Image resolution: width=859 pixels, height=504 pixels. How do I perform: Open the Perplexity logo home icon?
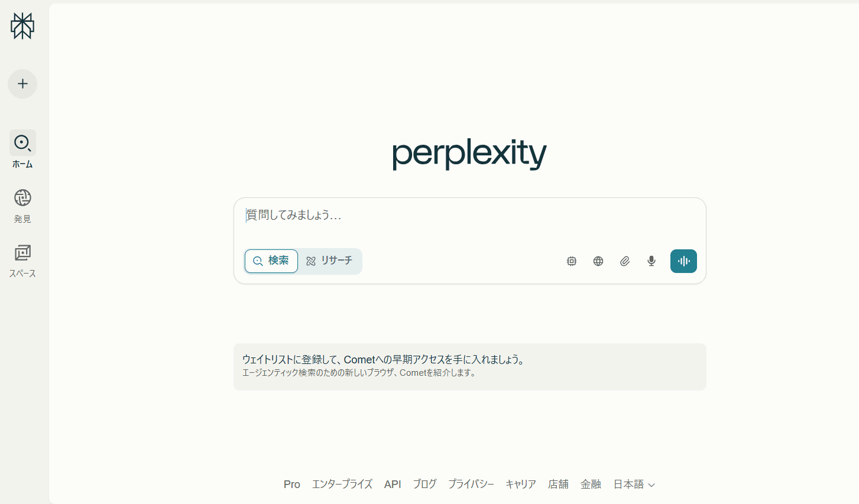tap(22, 26)
